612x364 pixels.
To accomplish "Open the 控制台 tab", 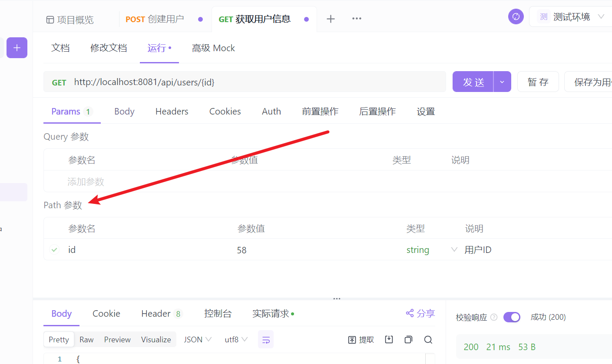I will click(218, 314).
